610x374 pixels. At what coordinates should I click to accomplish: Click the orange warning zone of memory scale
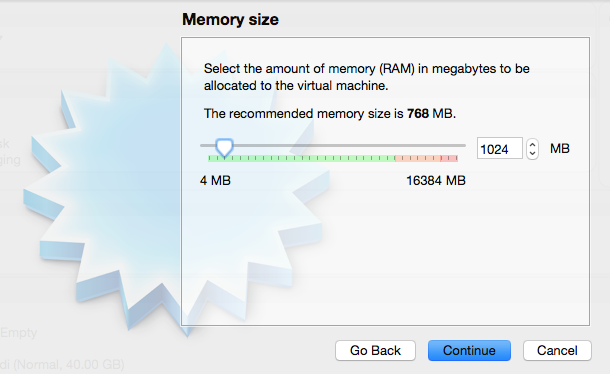click(x=418, y=158)
